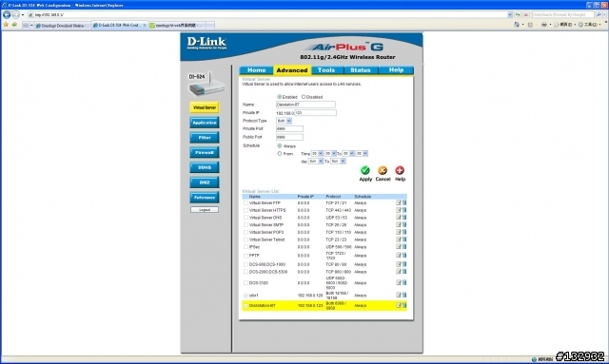This screenshot has height=364, width=609.
Task: Check the Virtual Server Telnet checkbox
Action: click(x=246, y=239)
